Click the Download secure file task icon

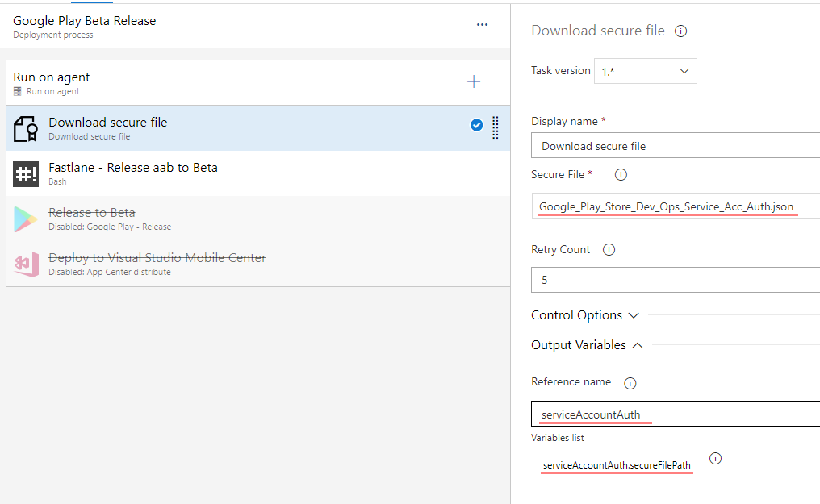(x=26, y=128)
